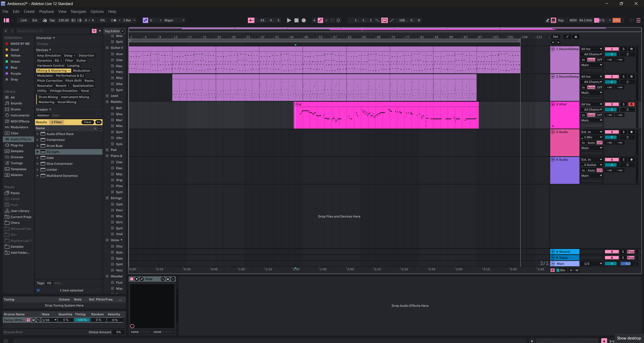Click the Arrangement Record button
The width and height of the screenshot is (644, 343).
click(304, 20)
